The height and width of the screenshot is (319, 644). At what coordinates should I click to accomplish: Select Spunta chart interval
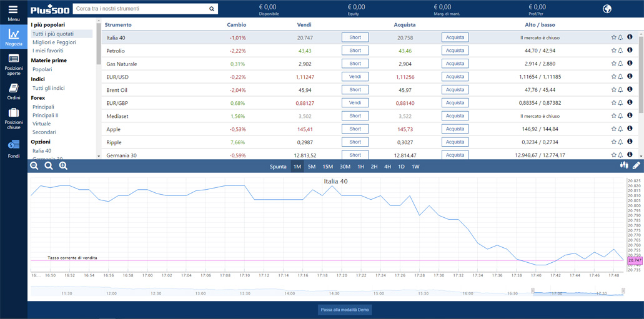(278, 167)
